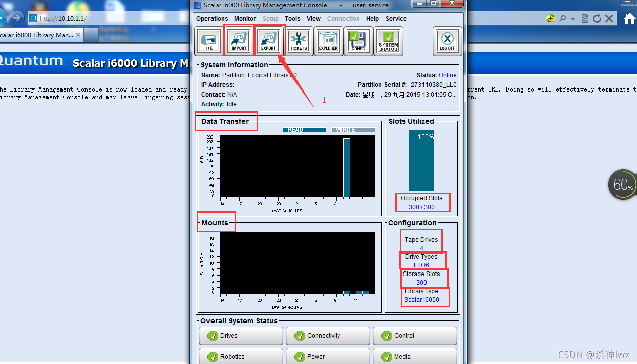Click the browser home icon
Image resolution: width=637 pixels, height=364 pixels.
point(630,19)
